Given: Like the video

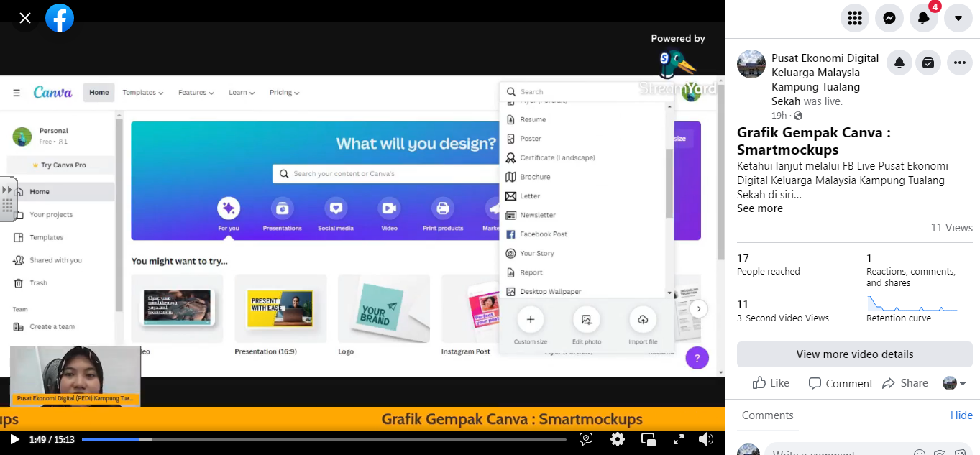Looking at the screenshot, I should coord(771,383).
